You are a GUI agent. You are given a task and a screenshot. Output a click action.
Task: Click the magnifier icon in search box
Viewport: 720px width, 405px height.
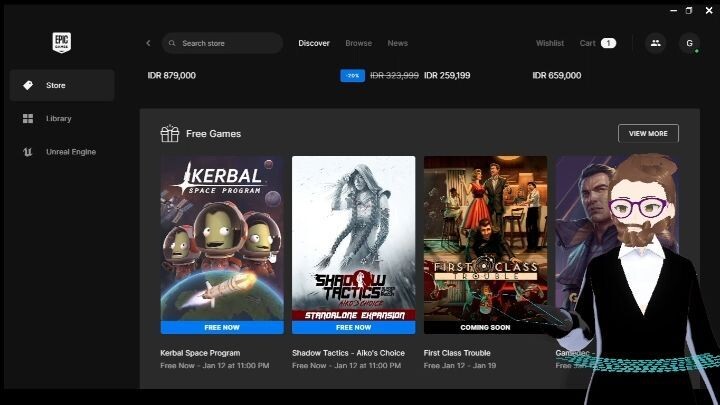coord(172,43)
